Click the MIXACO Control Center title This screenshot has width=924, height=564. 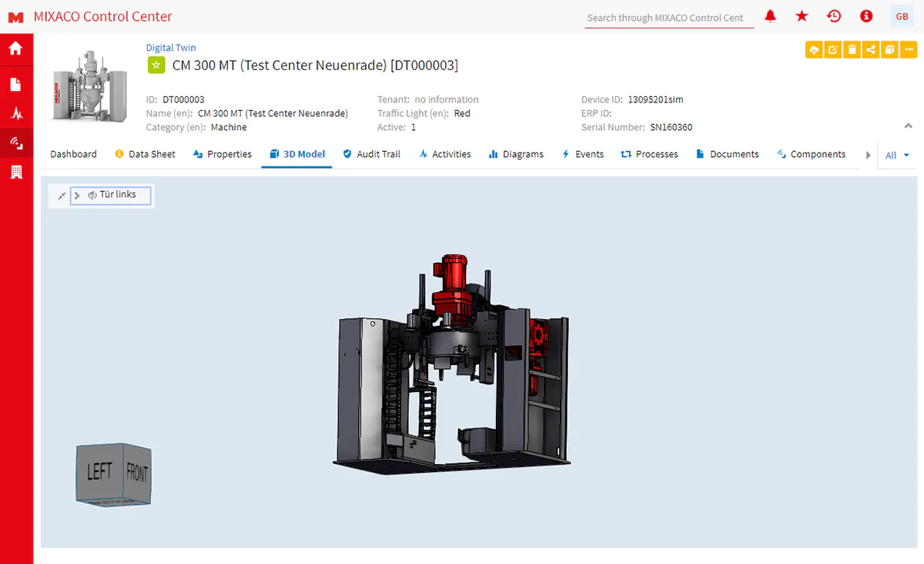103,17
